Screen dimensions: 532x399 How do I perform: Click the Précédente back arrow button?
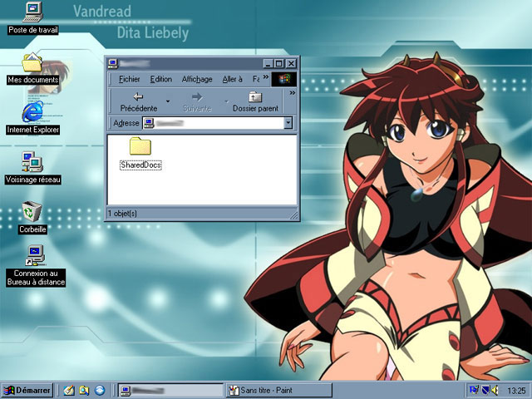[x=138, y=98]
